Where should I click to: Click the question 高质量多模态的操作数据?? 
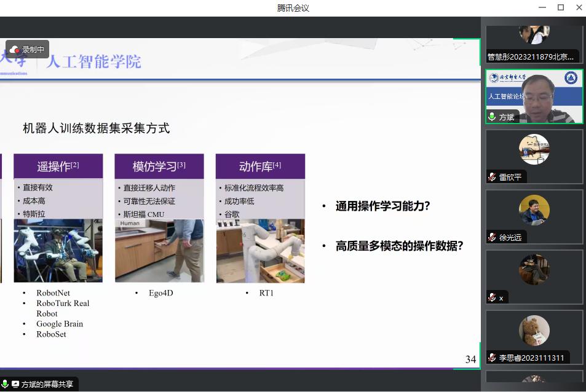[x=399, y=246]
